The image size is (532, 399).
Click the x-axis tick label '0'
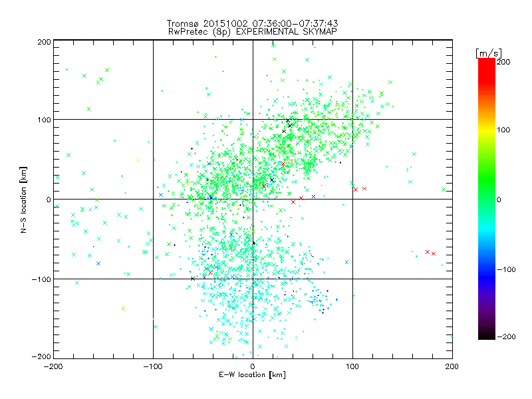pyautogui.click(x=253, y=366)
